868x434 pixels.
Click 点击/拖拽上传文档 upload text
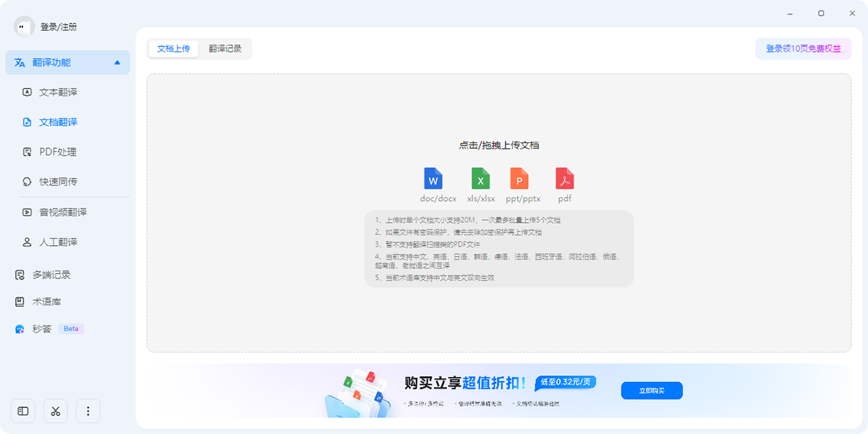click(x=499, y=145)
